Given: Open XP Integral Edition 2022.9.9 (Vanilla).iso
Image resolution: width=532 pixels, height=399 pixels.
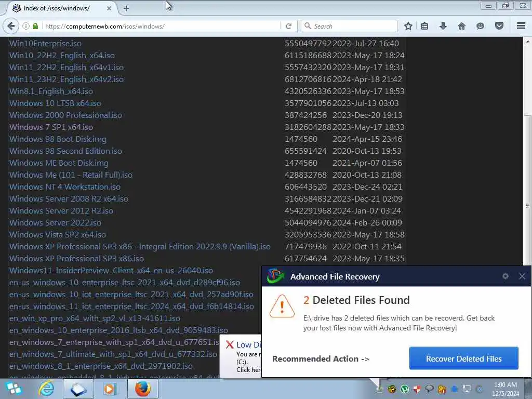Looking at the screenshot, I should click(x=140, y=246).
